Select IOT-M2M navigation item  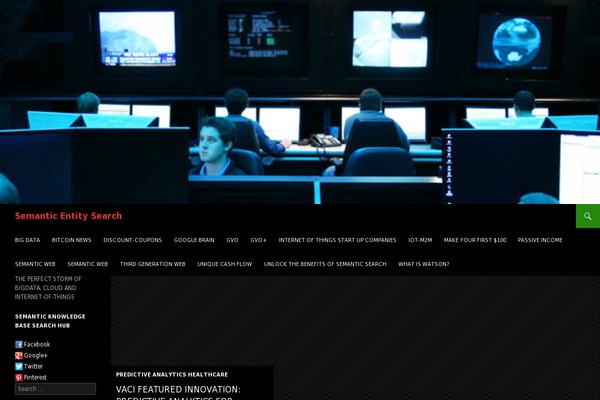tap(420, 240)
